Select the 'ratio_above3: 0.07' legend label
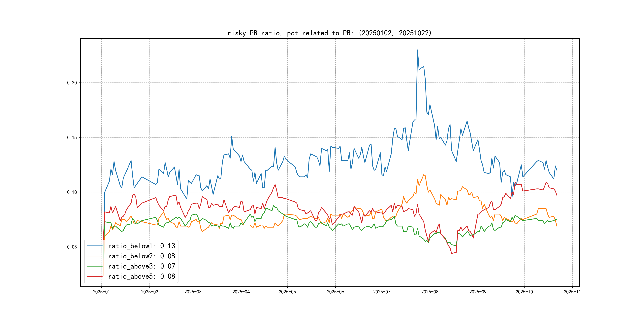 142,266
